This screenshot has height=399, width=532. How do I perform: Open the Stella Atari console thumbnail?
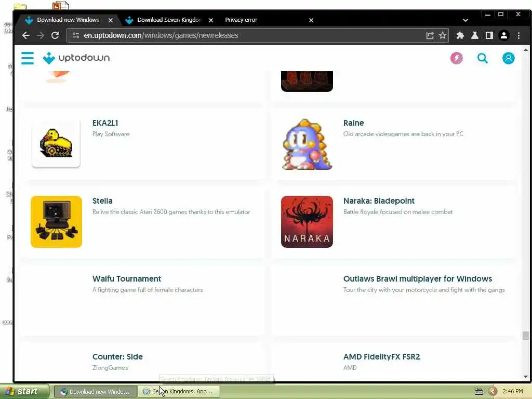(56, 221)
